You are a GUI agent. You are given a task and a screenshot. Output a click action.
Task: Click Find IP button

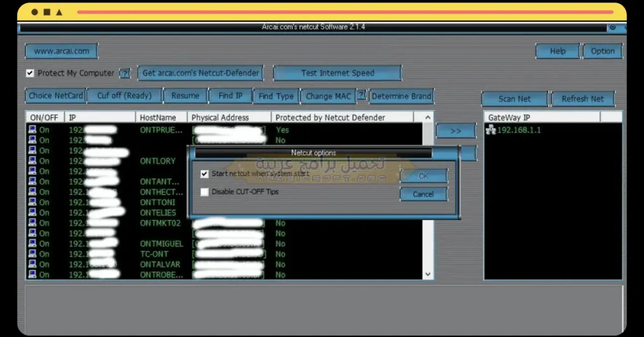[230, 96]
